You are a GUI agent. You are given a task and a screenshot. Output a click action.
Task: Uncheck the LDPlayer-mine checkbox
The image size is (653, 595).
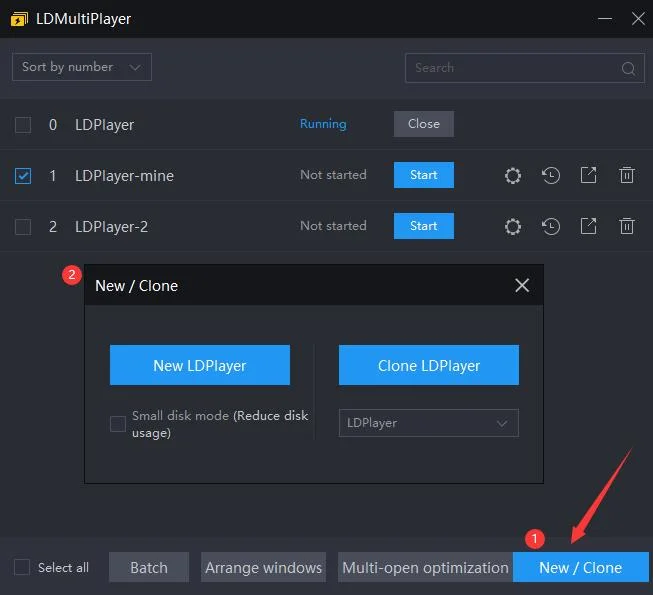[x=23, y=176]
